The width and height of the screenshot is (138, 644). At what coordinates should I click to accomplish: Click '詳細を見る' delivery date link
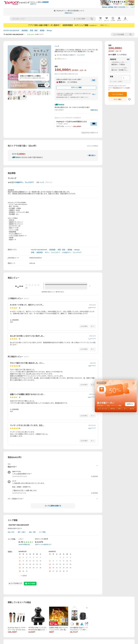[94, 110]
